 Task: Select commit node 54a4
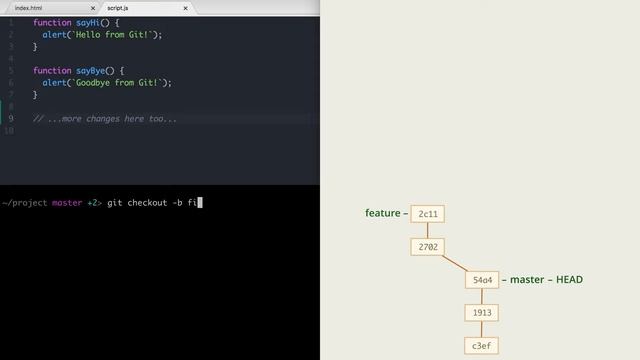pos(482,280)
